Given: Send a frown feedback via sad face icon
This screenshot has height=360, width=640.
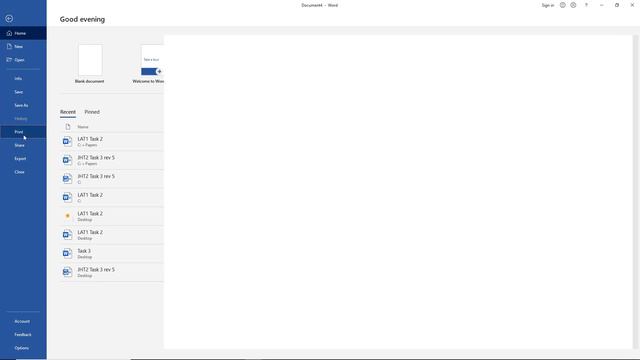Looking at the screenshot, I should coord(573,5).
